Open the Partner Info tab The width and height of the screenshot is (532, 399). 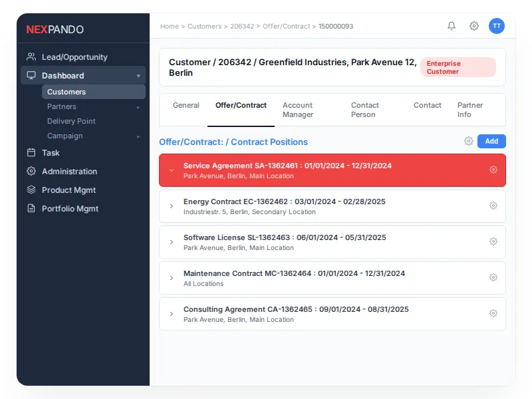(x=470, y=110)
